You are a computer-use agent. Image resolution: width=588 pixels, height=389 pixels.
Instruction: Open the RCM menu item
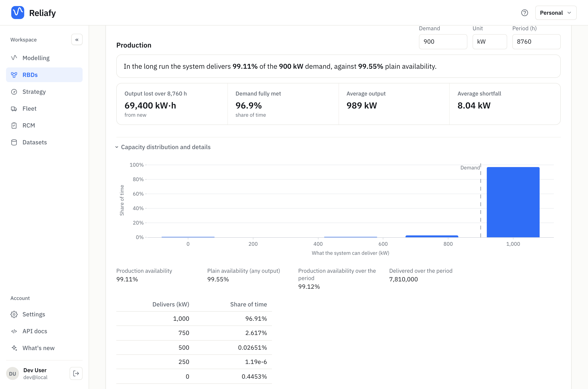point(44,125)
